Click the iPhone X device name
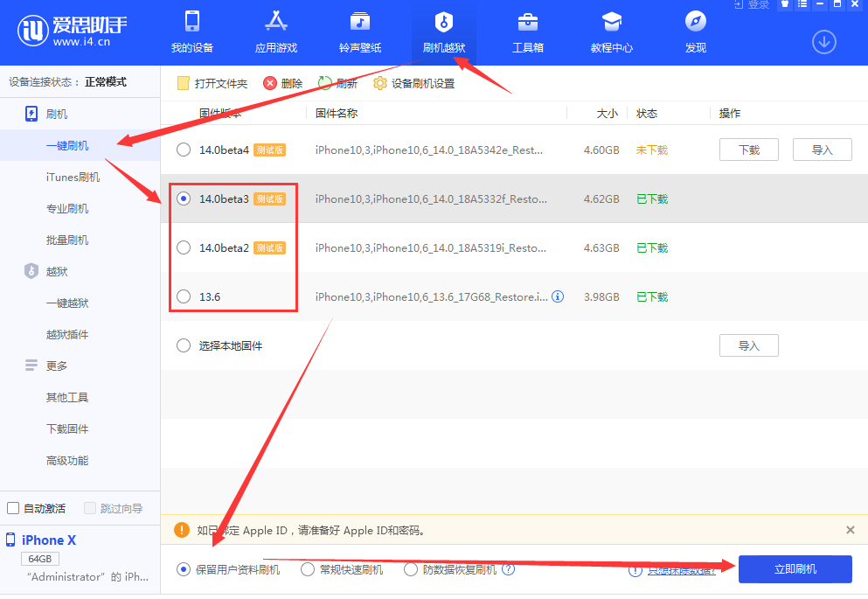Screen dimensions: 868x599 coord(49,540)
